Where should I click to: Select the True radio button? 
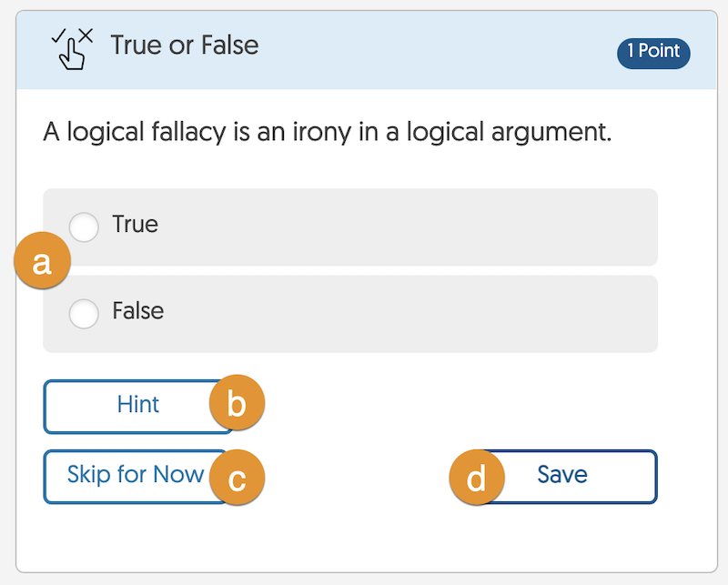pos(84,227)
